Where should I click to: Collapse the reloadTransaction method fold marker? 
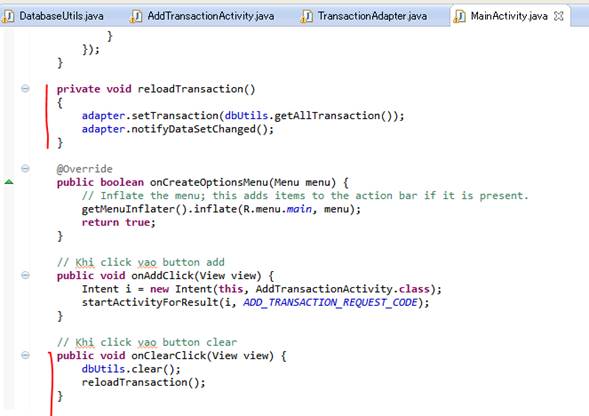tap(25, 89)
